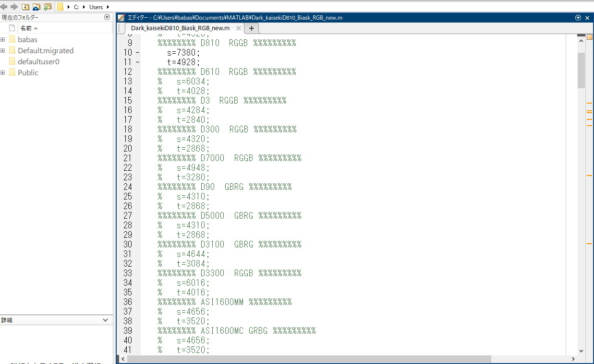Expand the arrow after Users in path

[108, 7]
